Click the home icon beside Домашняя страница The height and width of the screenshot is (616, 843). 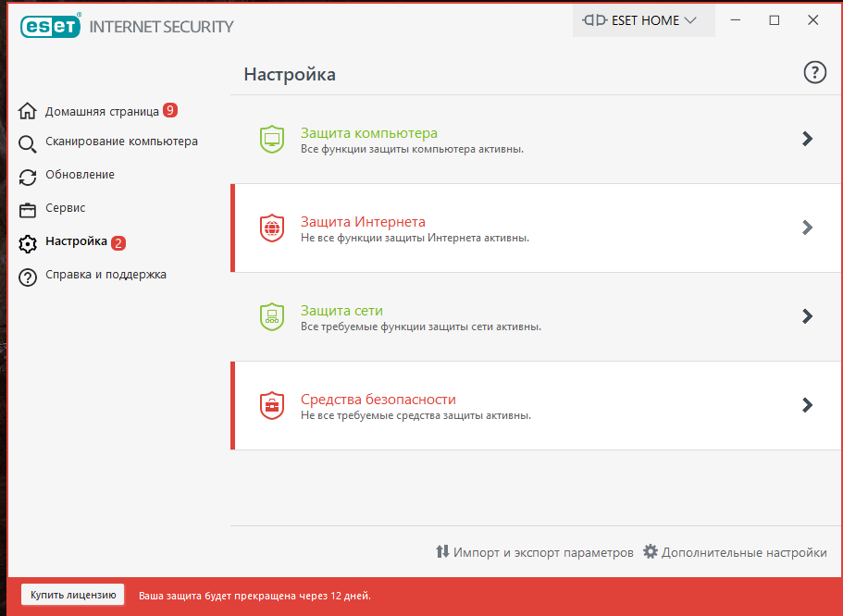click(x=28, y=111)
